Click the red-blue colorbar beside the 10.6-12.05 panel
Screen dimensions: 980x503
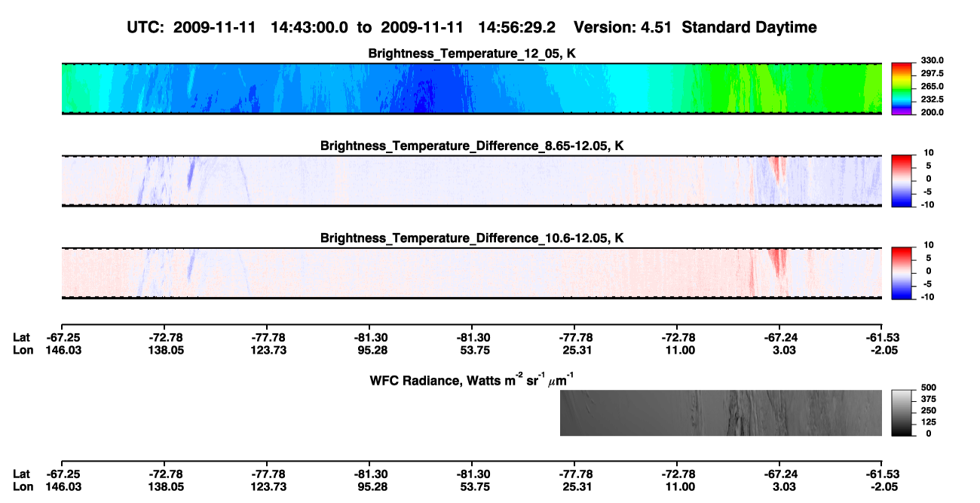(x=902, y=274)
